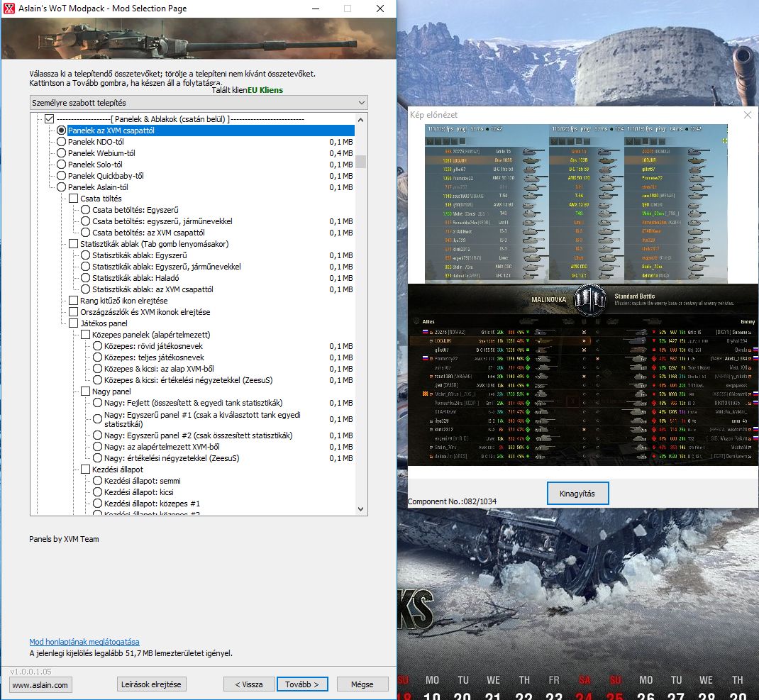Enable the Kezdési állapot checkbox
Screen dimensions: 759x700
click(86, 470)
